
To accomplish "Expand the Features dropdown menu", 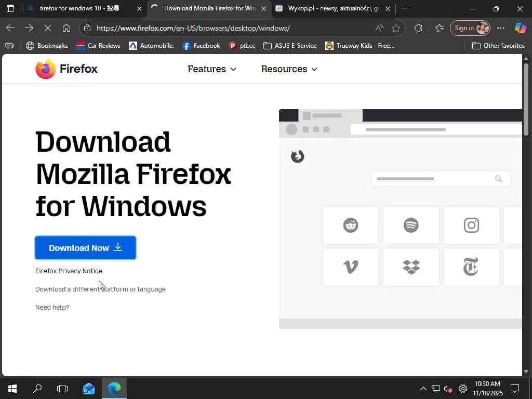I will click(x=212, y=69).
